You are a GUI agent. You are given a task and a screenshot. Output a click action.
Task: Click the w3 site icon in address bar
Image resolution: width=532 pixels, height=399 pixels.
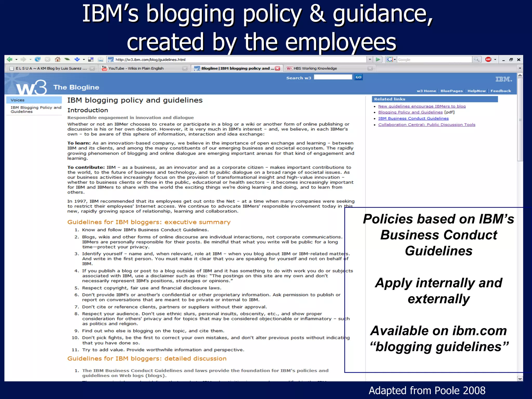pyautogui.click(x=111, y=60)
